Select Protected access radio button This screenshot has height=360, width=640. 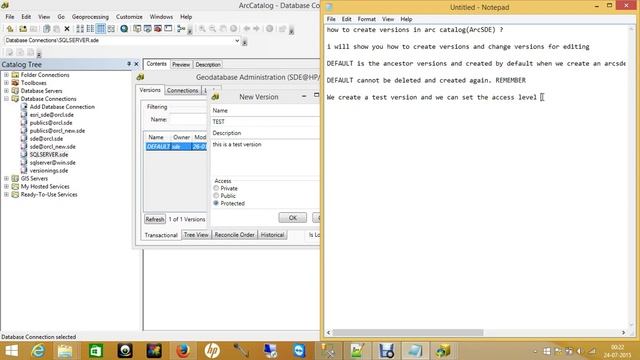(x=216, y=203)
